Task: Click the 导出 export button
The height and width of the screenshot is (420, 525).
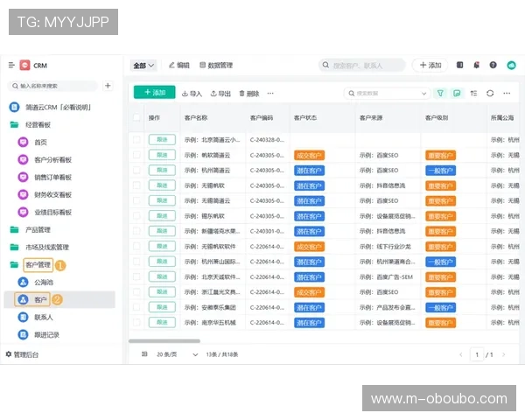Action: point(220,94)
